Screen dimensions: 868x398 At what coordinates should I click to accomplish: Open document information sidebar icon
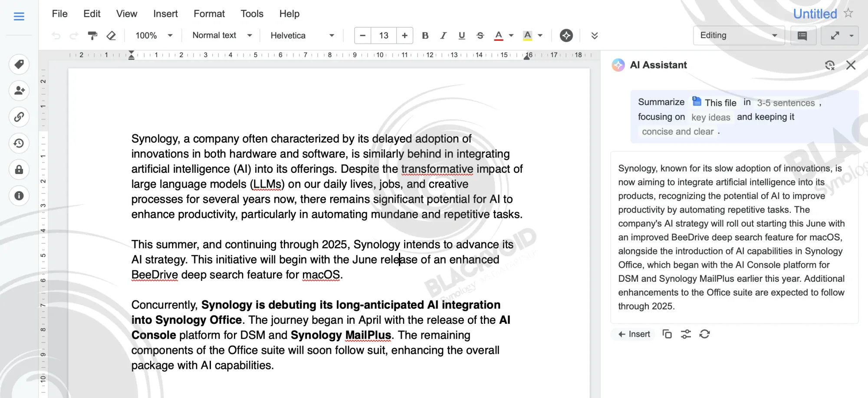[x=19, y=196]
